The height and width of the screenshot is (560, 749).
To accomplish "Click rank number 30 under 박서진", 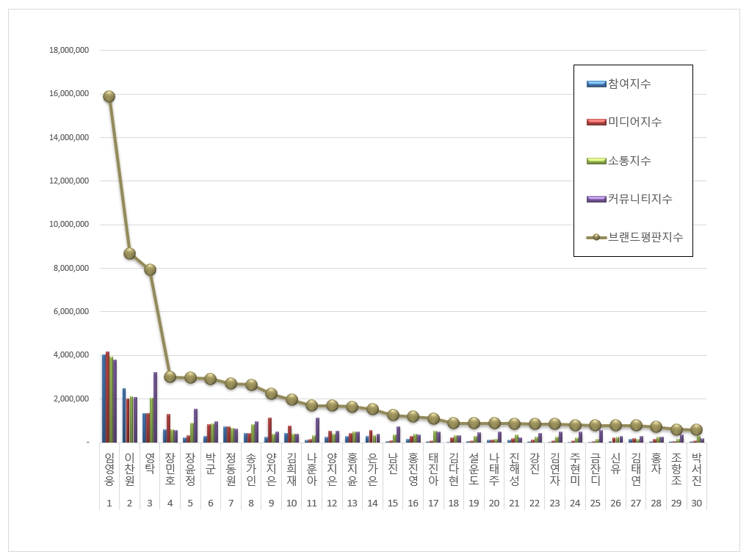I will [x=696, y=503].
